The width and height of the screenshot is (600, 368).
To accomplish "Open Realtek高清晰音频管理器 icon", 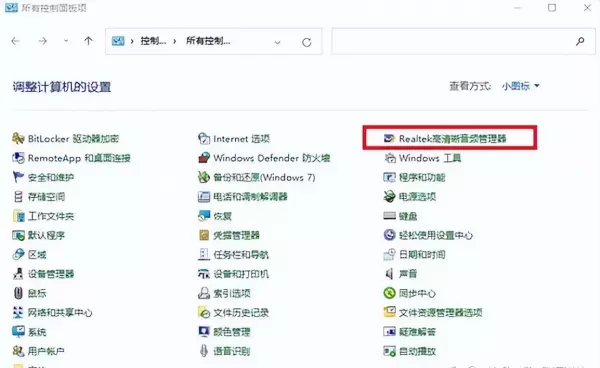I will pyautogui.click(x=389, y=138).
